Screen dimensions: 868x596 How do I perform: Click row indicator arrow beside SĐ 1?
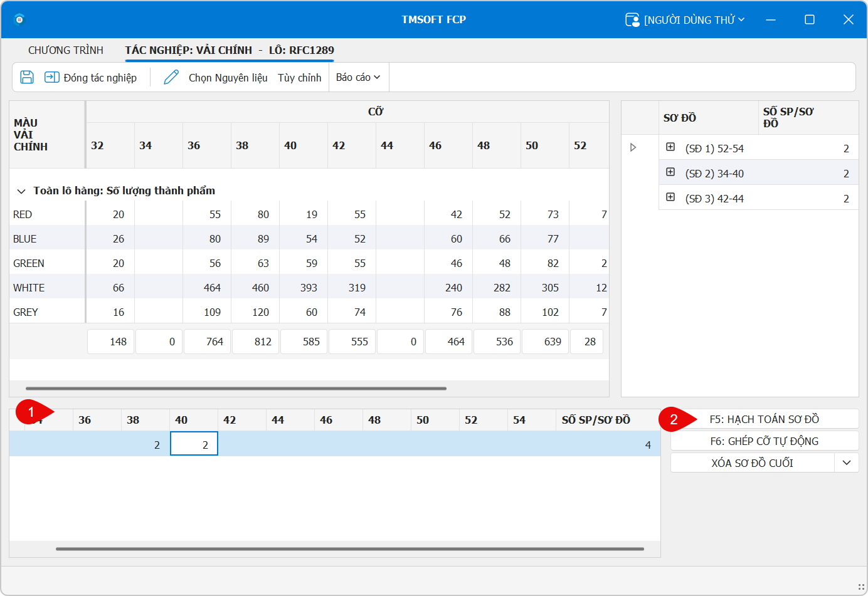coord(633,147)
